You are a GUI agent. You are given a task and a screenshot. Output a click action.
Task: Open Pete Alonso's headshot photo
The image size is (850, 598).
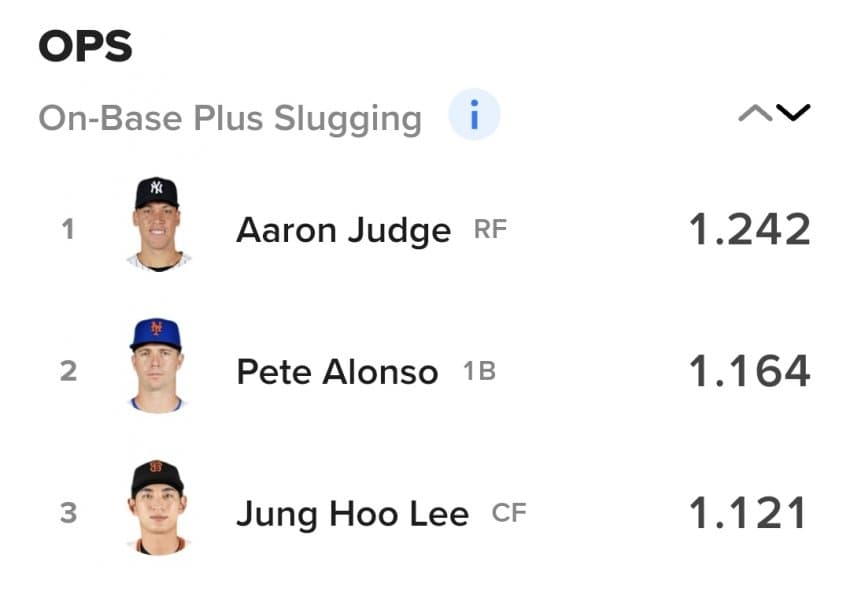(157, 365)
